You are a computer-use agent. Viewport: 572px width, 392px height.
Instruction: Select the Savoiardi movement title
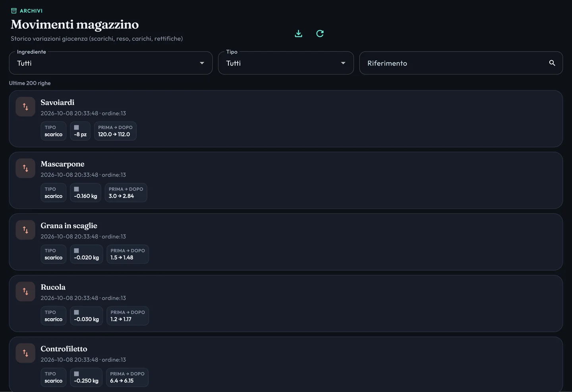pos(58,102)
